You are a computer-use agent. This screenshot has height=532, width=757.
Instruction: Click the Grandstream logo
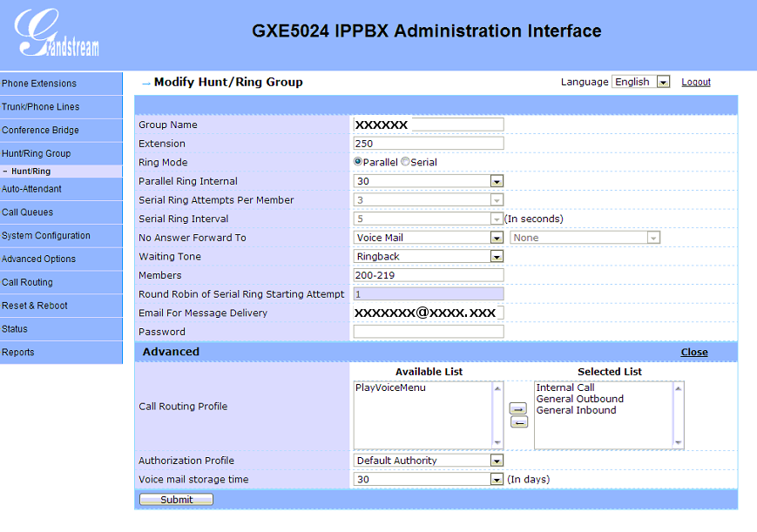(57, 34)
